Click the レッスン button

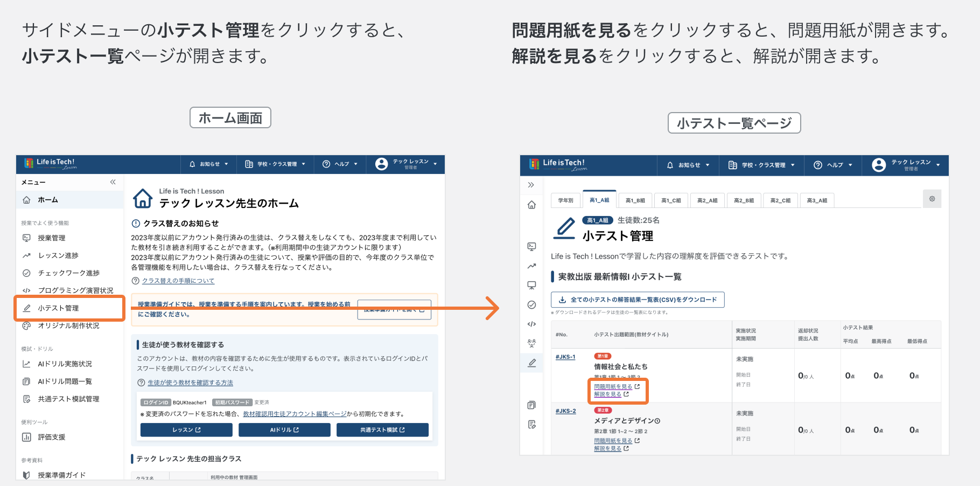[x=186, y=429]
